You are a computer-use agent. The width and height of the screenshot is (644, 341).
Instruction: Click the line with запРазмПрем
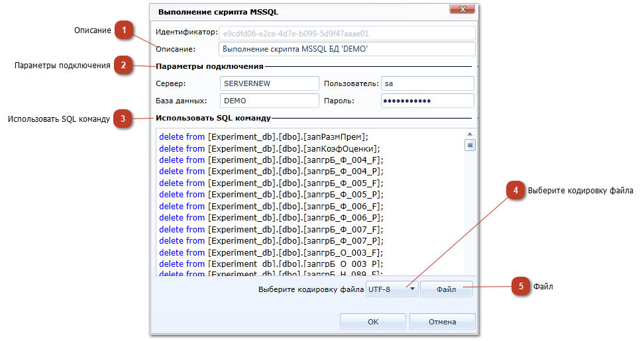pos(264,136)
